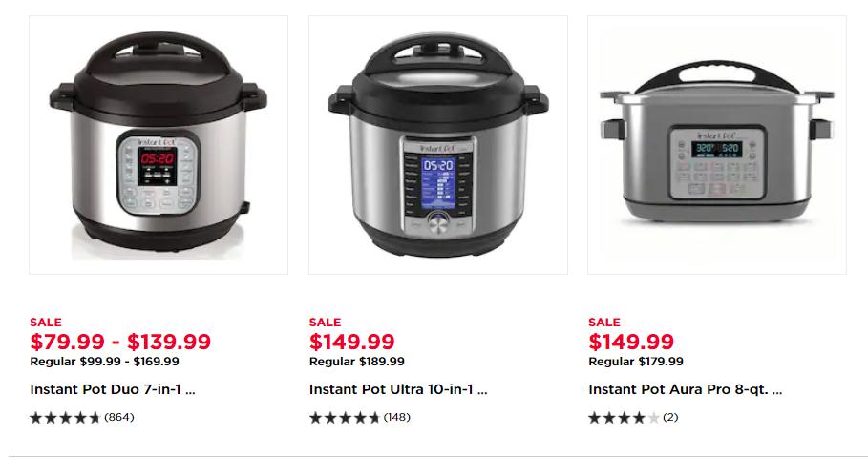Open the (864) reviews count
Screen dimensions: 868x458
coord(119,417)
